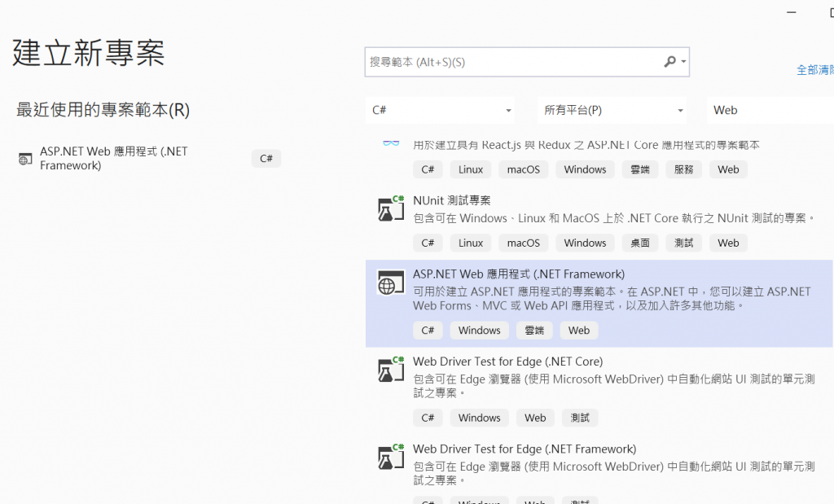The image size is (834, 504).
Task: Select NUnit 測試專案 title
Action: (451, 200)
